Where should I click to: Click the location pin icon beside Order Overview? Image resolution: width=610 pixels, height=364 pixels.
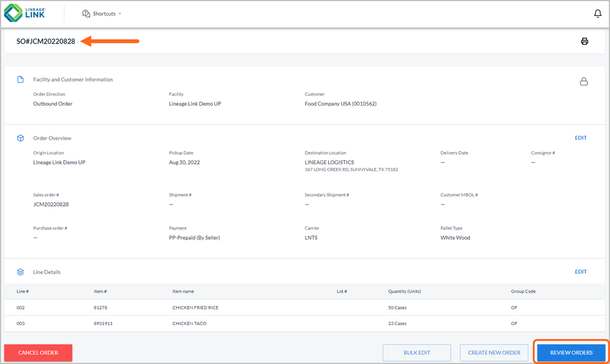[20, 138]
